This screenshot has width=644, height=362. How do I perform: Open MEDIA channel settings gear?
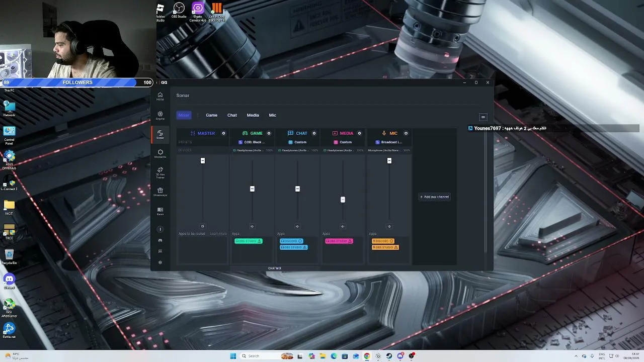[359, 133]
